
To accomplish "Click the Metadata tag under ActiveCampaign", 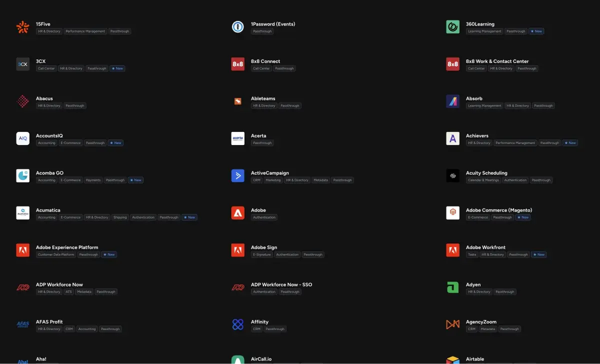I will (x=321, y=180).
